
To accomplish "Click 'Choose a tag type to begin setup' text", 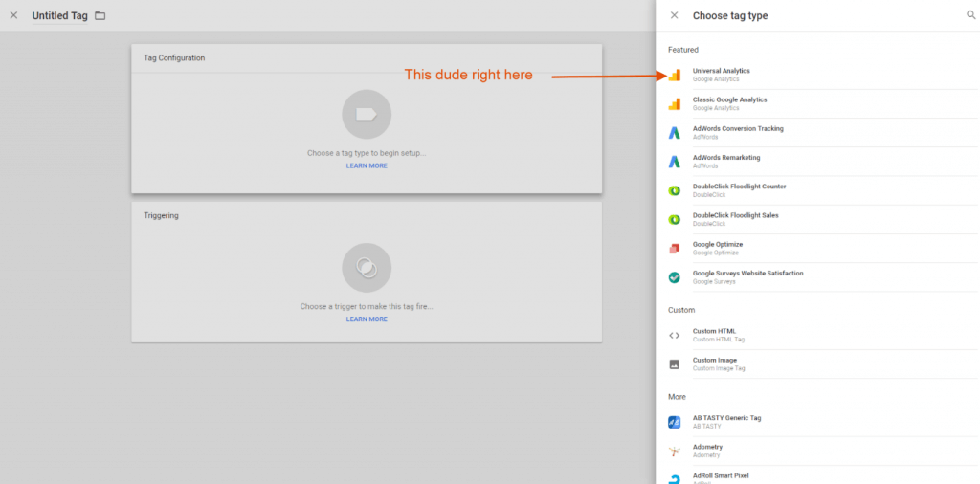I will coord(367,153).
